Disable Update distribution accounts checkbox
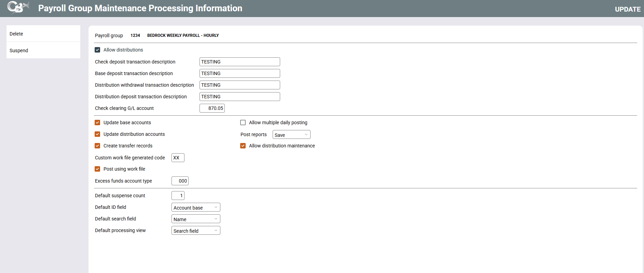 (97, 134)
